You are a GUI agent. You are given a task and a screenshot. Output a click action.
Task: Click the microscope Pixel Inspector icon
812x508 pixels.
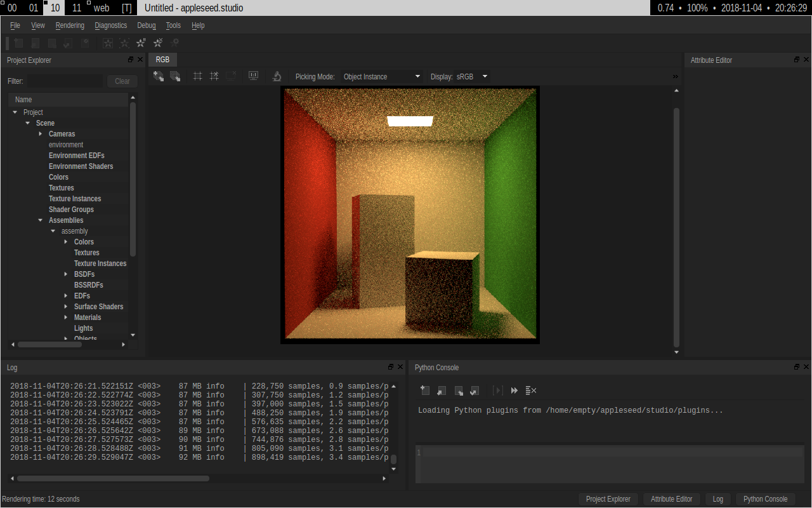[277, 76]
